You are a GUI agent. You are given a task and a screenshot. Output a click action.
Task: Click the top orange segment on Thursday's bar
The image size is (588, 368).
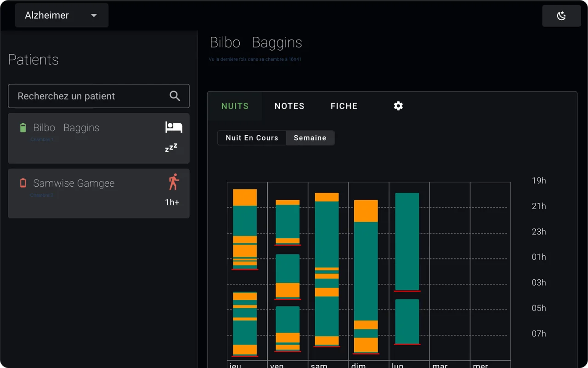244,197
